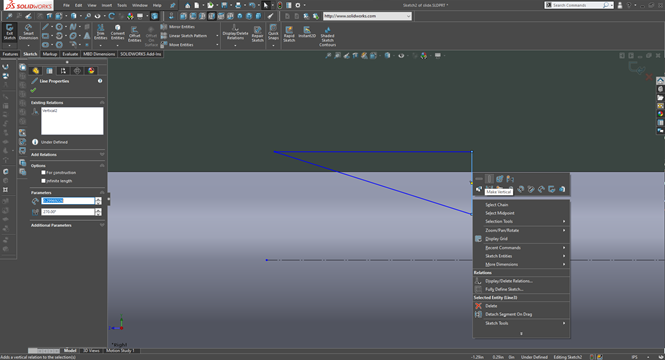Open the Quick Snaps tool

(273, 33)
